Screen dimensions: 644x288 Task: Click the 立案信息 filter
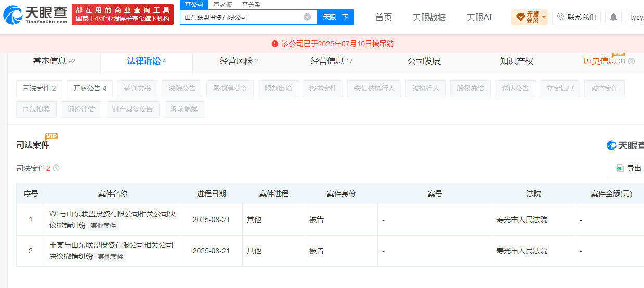(x=560, y=89)
